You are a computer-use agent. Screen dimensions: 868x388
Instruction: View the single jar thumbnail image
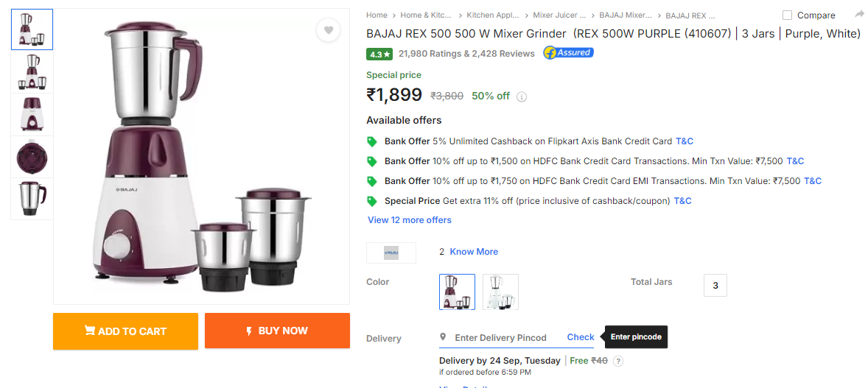(x=32, y=199)
